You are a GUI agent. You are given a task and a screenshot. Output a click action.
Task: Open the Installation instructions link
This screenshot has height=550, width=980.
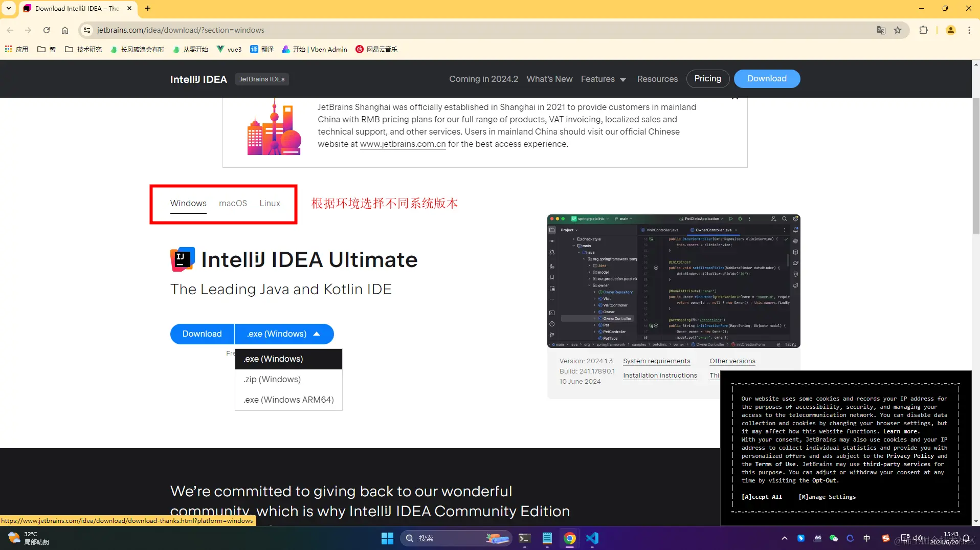tap(660, 376)
